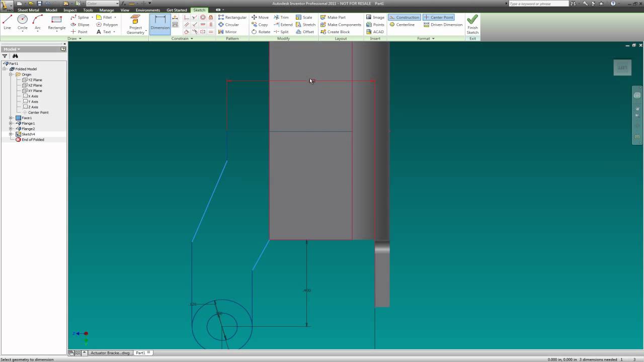Viewport: 644px width, 362px height.
Task: Open the Environments tab
Action: point(148,10)
